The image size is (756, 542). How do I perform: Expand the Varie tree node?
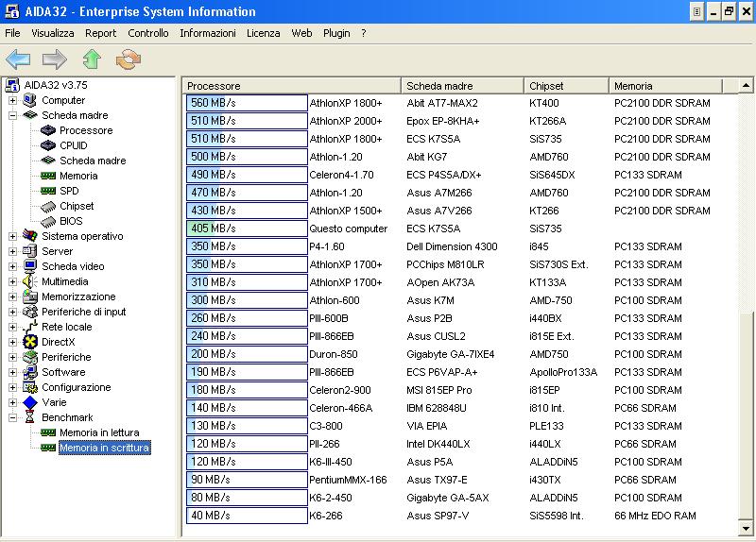(x=12, y=402)
